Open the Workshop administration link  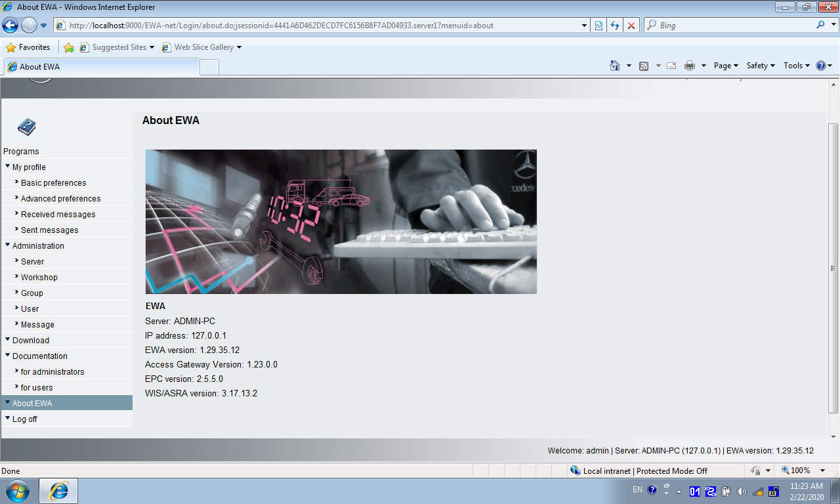(x=39, y=278)
